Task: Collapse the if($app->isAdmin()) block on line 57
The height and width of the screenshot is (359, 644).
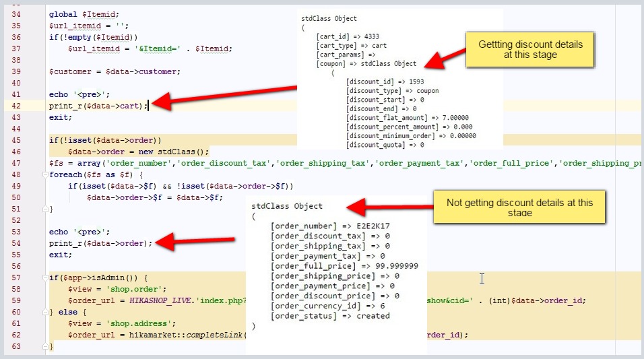Action: (45, 278)
